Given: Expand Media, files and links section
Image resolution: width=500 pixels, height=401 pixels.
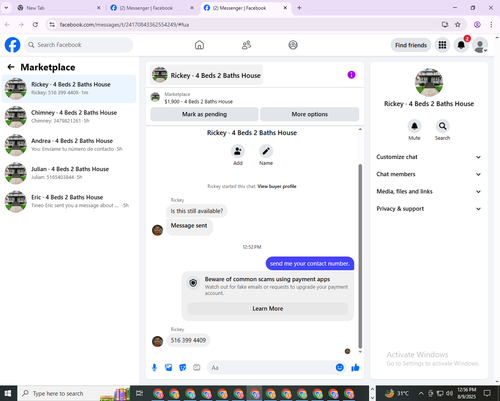Looking at the screenshot, I should (429, 192).
